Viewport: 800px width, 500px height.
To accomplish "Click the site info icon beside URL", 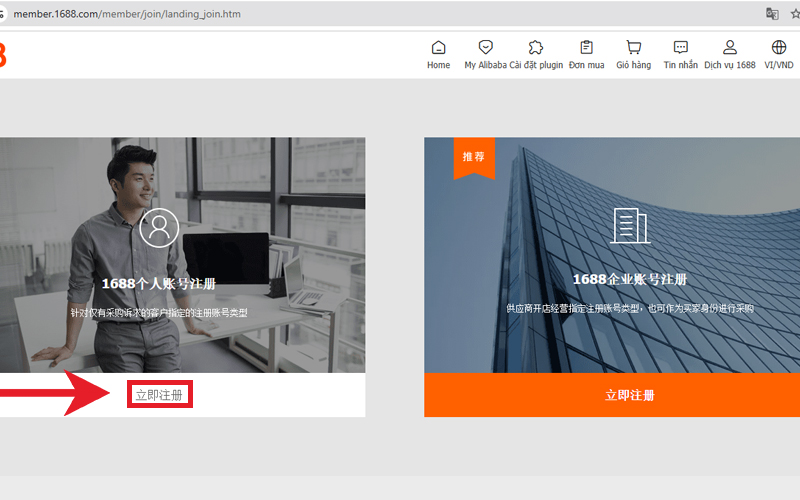I will pyautogui.click(x=2, y=14).
